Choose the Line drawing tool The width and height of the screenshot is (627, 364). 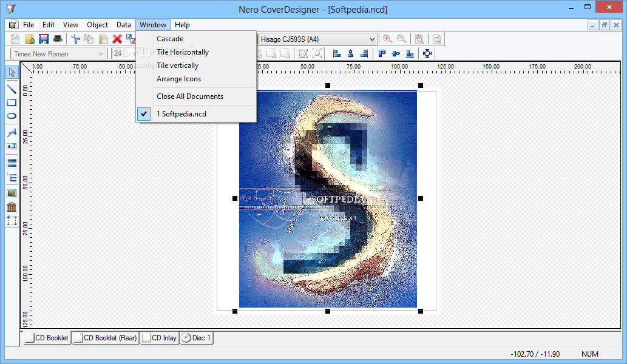12,89
